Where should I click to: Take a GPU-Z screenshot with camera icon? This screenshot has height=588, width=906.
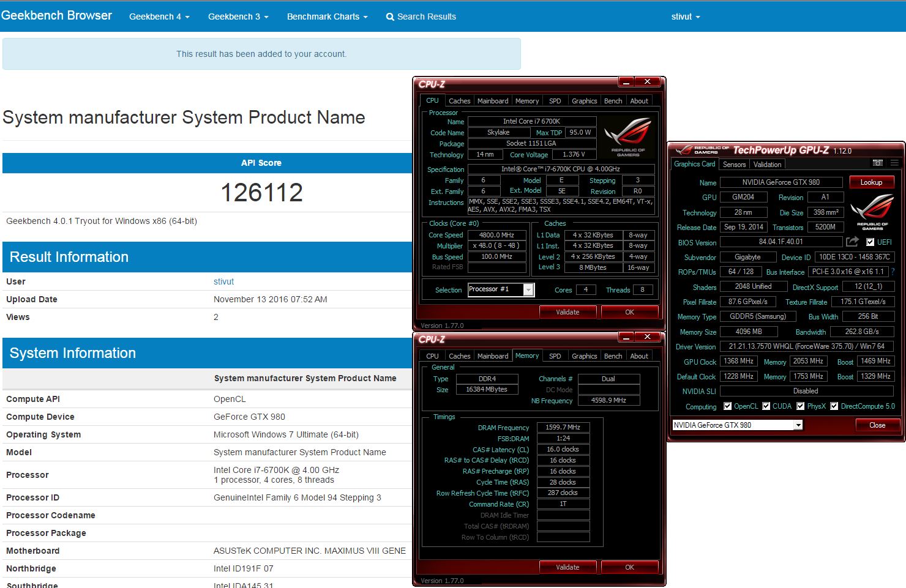[x=877, y=163]
